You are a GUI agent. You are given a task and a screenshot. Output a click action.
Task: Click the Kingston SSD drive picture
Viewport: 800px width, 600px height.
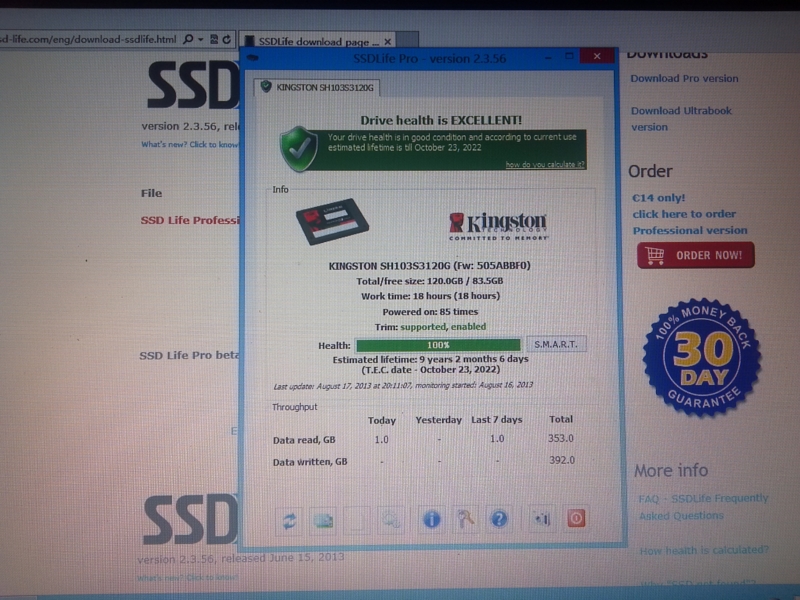tap(333, 221)
